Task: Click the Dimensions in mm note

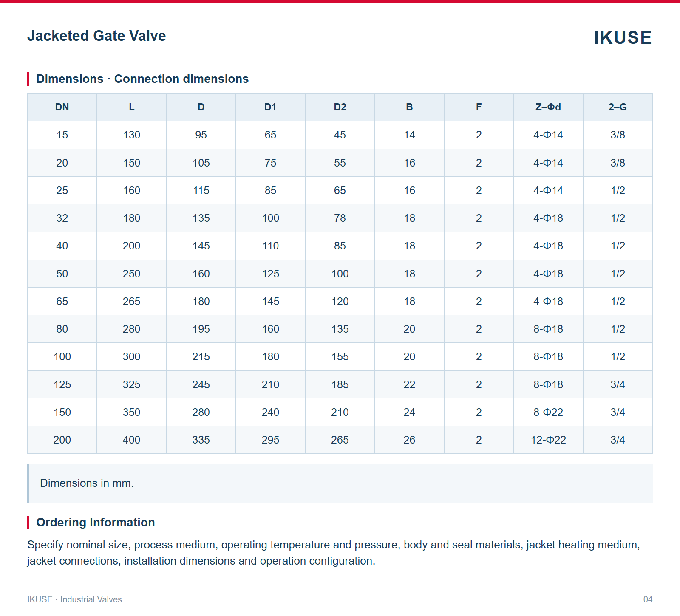Action: click(x=87, y=483)
